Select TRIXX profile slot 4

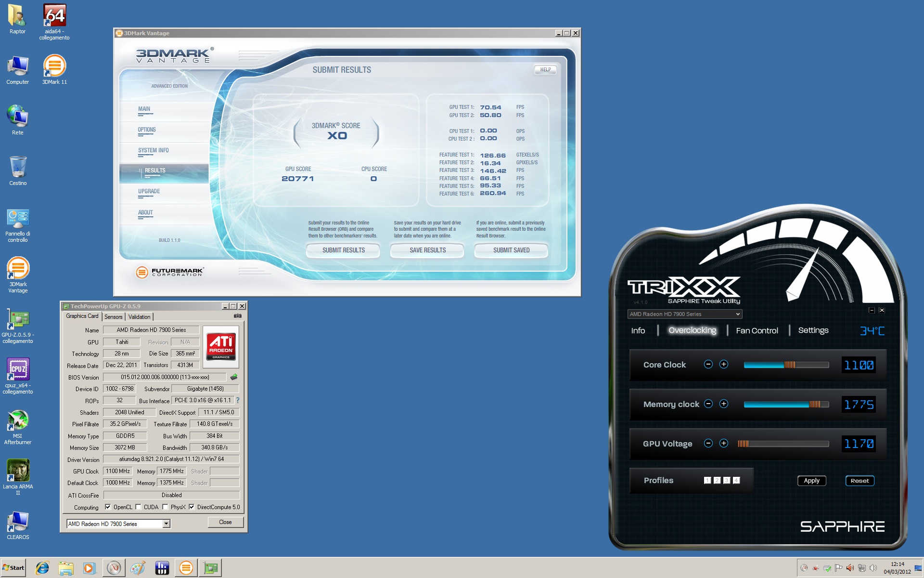tap(736, 480)
